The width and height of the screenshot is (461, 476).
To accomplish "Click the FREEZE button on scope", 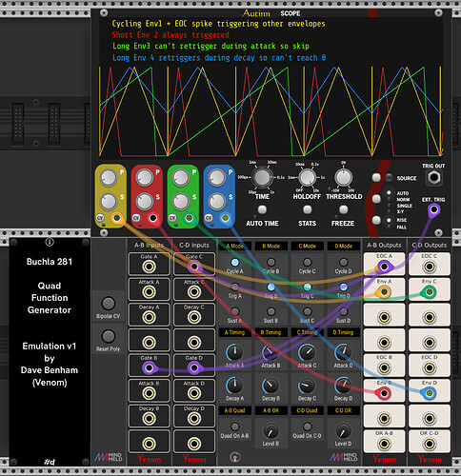I will (343, 209).
